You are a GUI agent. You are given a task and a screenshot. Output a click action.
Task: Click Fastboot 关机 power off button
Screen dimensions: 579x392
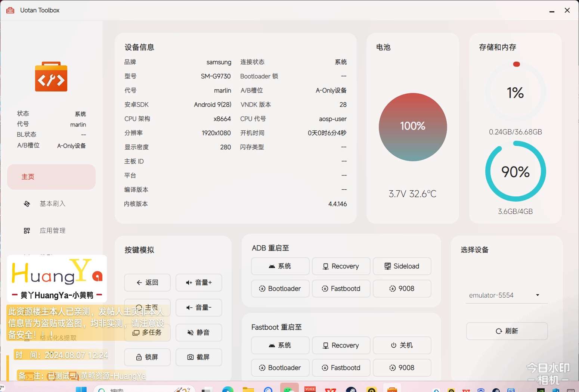402,345
